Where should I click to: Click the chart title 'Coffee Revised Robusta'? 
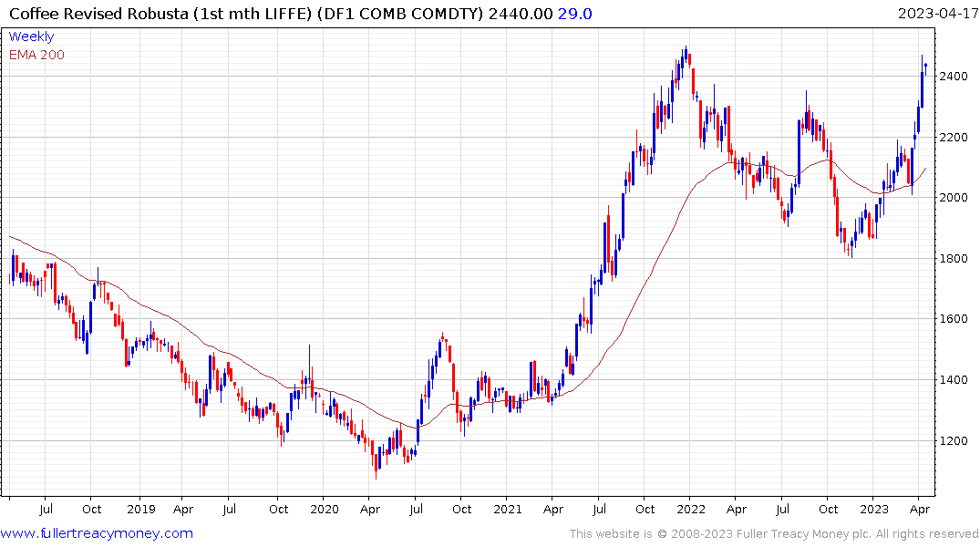tap(98, 13)
